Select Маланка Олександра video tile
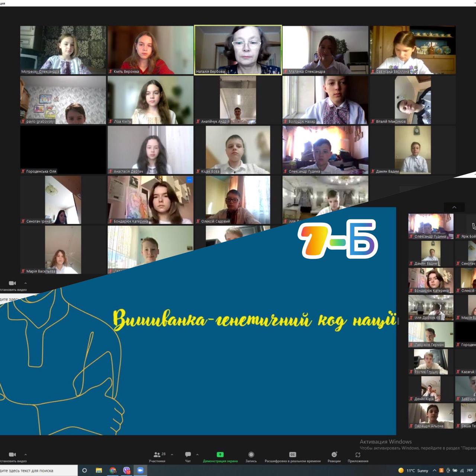The image size is (476, 476). pos(325,50)
